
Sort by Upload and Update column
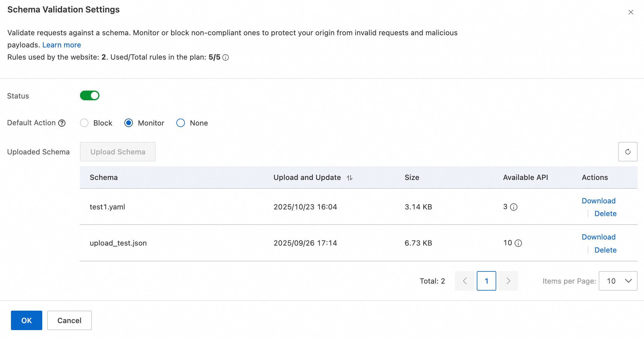pos(350,178)
